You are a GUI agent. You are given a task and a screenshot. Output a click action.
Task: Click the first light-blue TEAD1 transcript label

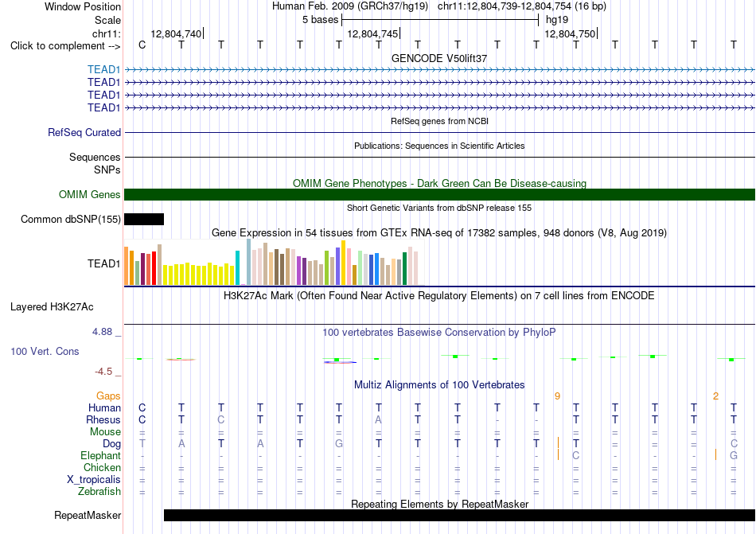(x=103, y=70)
